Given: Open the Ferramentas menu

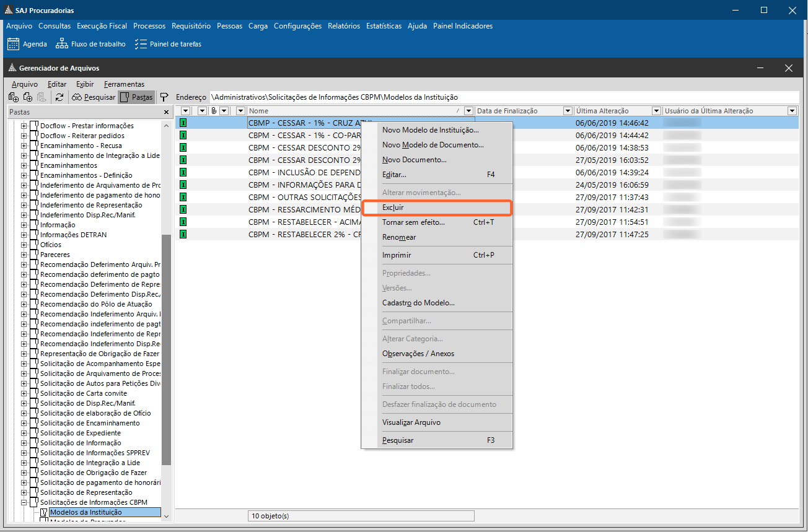Looking at the screenshot, I should [x=124, y=84].
